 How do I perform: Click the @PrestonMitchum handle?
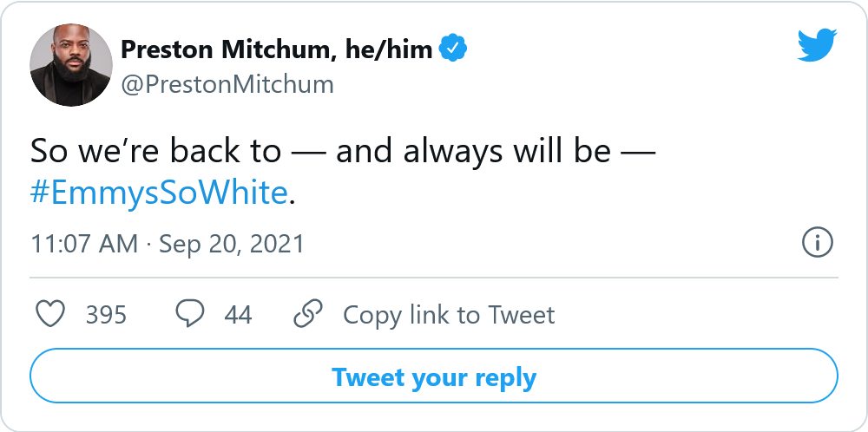(227, 84)
